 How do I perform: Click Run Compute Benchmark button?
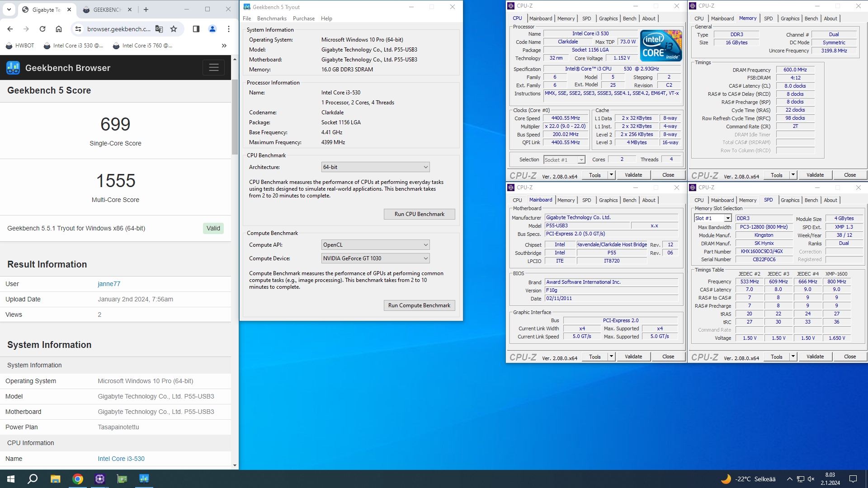coord(419,305)
